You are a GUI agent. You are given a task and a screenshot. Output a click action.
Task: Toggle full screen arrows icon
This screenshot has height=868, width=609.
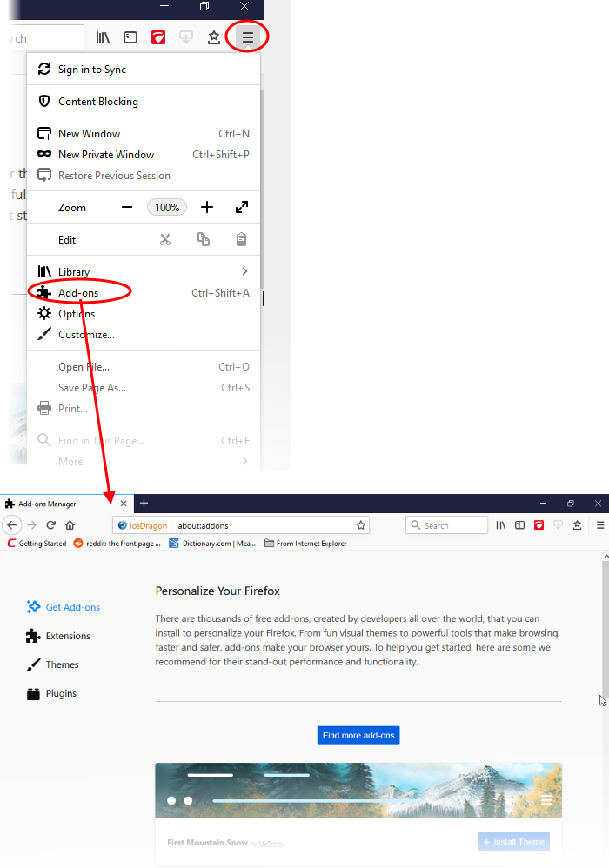(242, 208)
